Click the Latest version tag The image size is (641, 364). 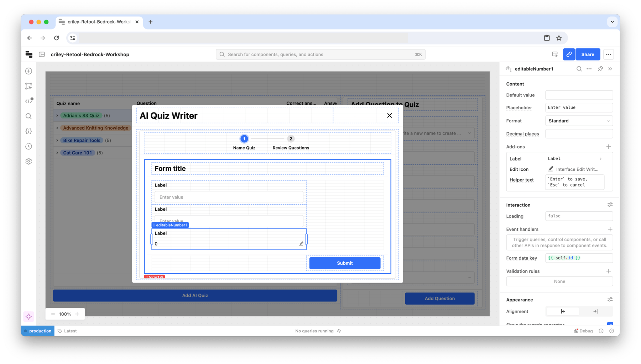[x=67, y=331]
